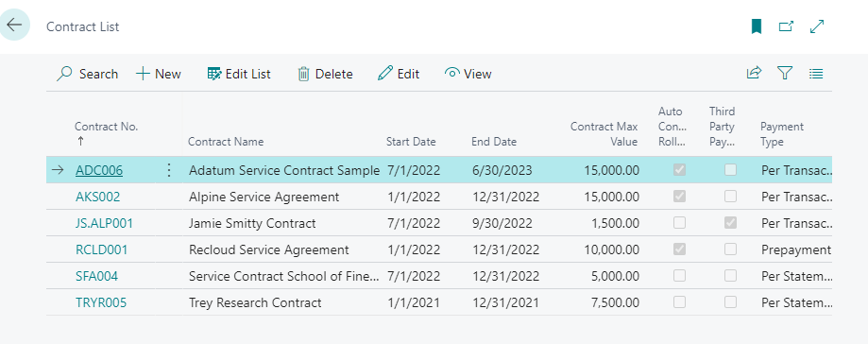This screenshot has height=344, width=868.
Task: Toggle Third Party Payment for SFA004
Action: (x=731, y=275)
